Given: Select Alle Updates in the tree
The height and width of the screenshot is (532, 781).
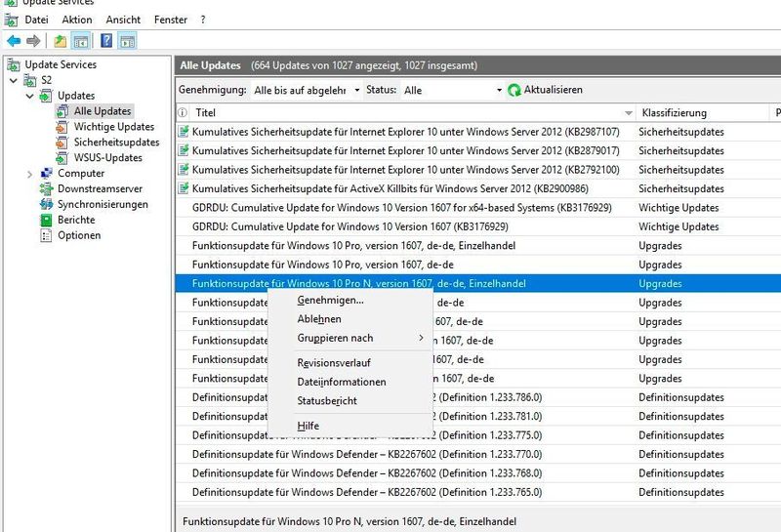Looking at the screenshot, I should click(x=103, y=111).
